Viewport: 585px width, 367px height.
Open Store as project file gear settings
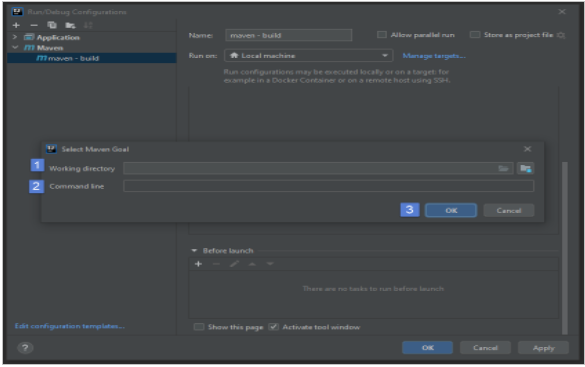tap(561, 35)
